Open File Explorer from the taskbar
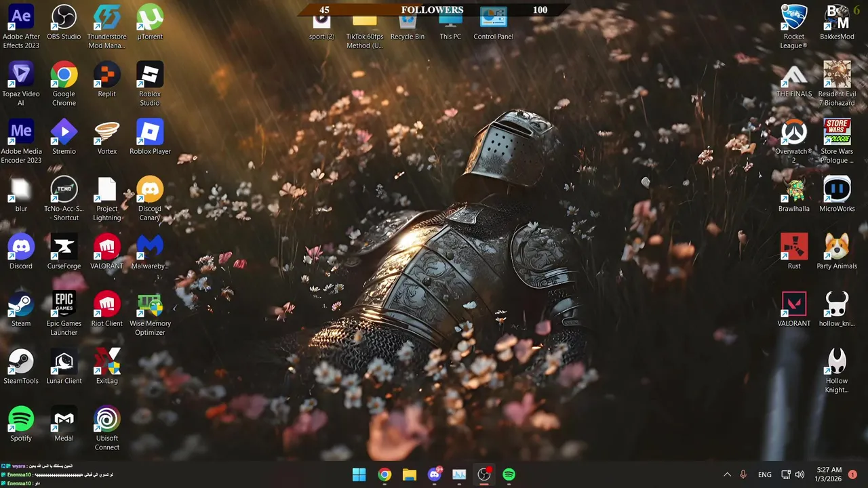Image resolution: width=868 pixels, height=488 pixels. [x=410, y=475]
